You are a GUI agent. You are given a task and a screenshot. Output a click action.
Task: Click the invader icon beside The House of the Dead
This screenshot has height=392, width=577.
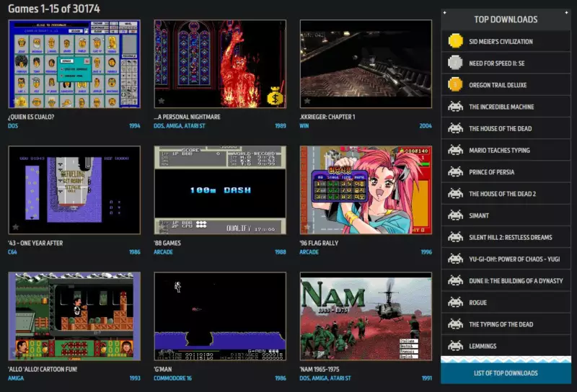coord(455,128)
